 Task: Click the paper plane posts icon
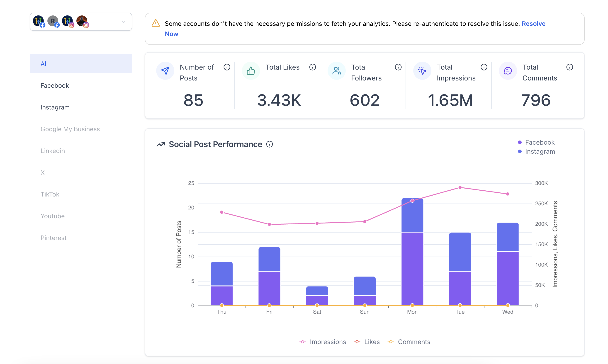click(165, 71)
